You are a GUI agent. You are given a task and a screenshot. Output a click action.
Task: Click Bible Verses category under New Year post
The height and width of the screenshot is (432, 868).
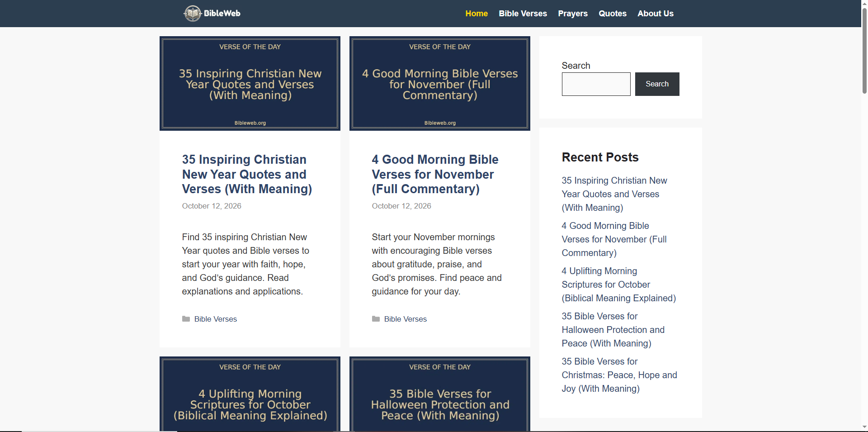click(216, 319)
